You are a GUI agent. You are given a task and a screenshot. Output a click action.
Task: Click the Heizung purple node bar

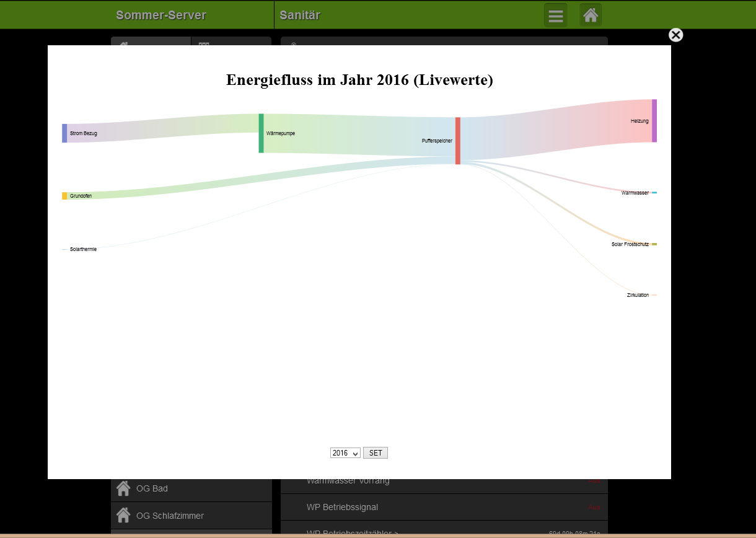654,121
